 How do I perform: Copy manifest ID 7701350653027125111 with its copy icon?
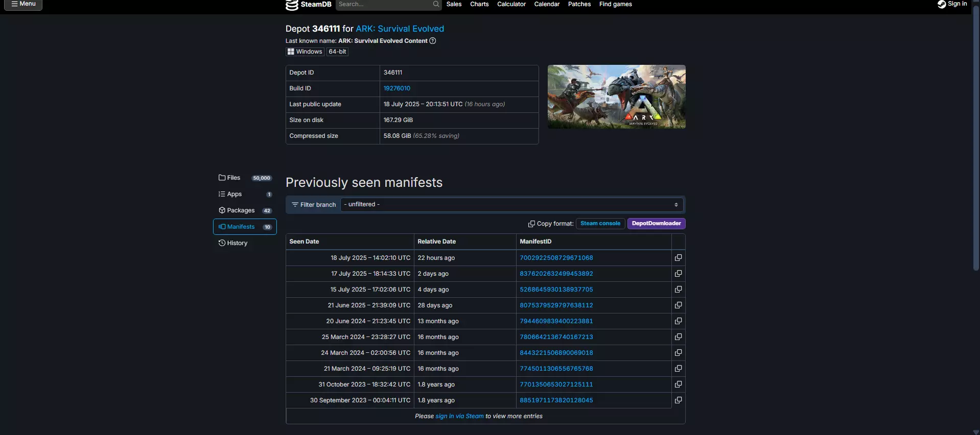tap(678, 384)
